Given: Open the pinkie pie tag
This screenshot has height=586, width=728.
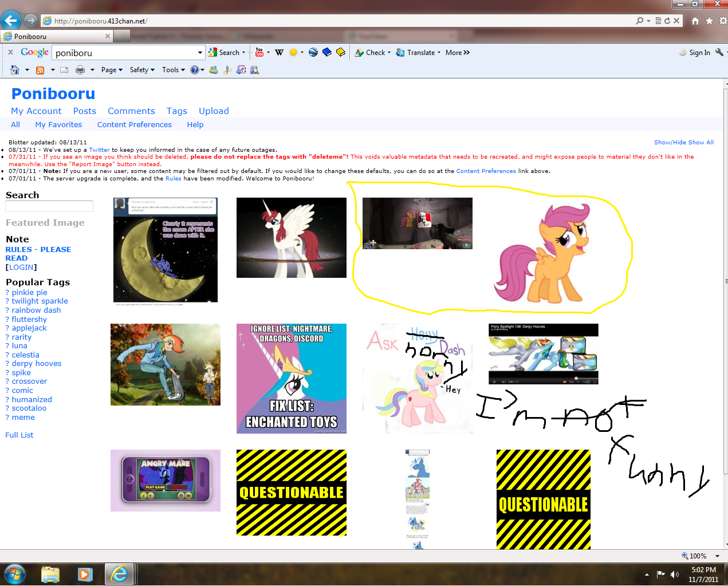Looking at the screenshot, I should point(30,292).
